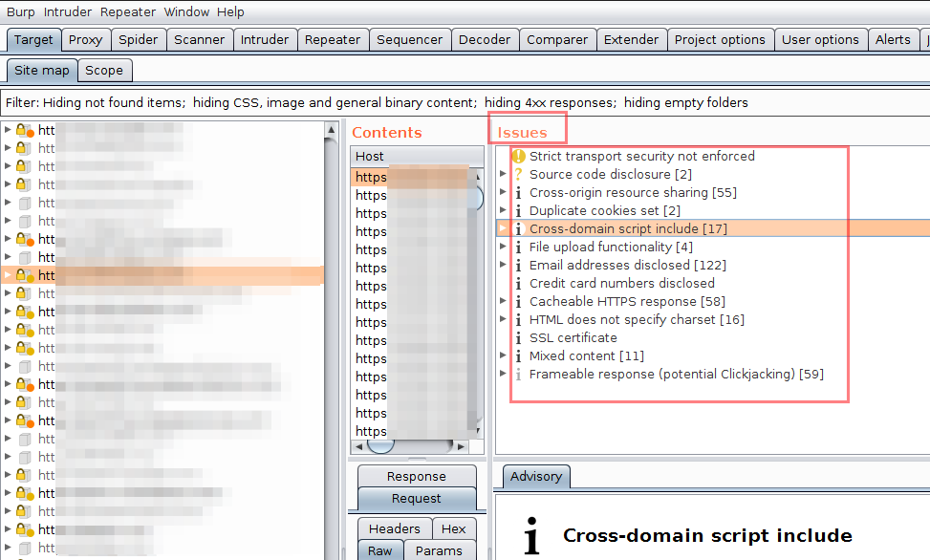Select Strict transport security not enforced issue
Image resolution: width=930 pixels, height=560 pixels.
[x=642, y=156]
